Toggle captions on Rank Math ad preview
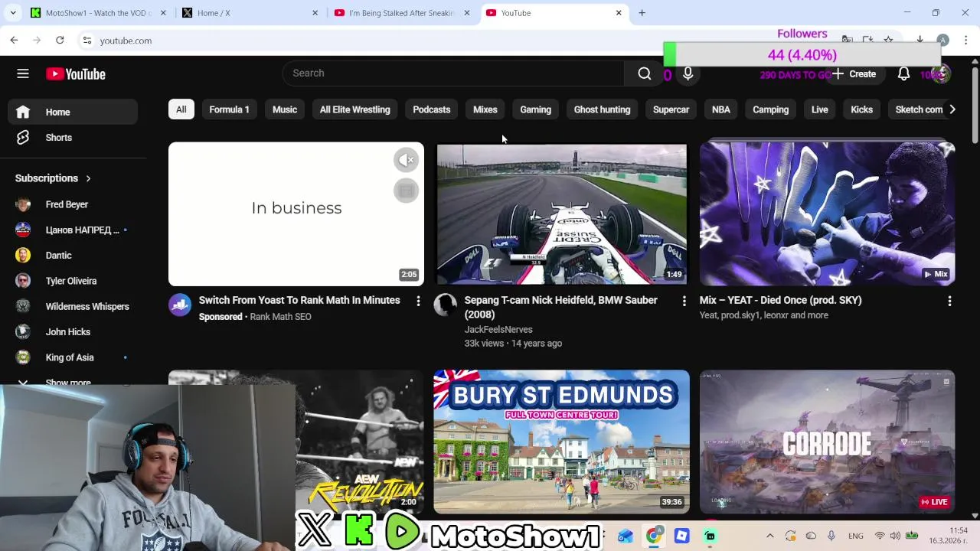The image size is (980, 551). click(x=407, y=191)
